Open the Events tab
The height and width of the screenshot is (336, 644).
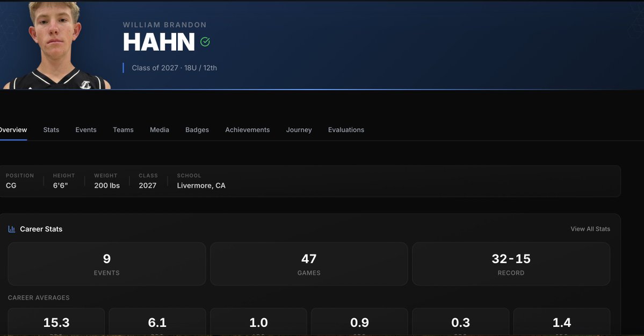pos(86,130)
